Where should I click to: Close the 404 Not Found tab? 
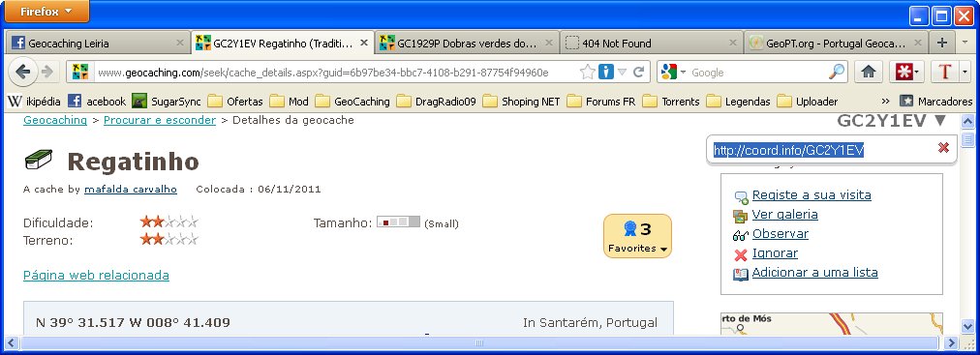click(732, 44)
